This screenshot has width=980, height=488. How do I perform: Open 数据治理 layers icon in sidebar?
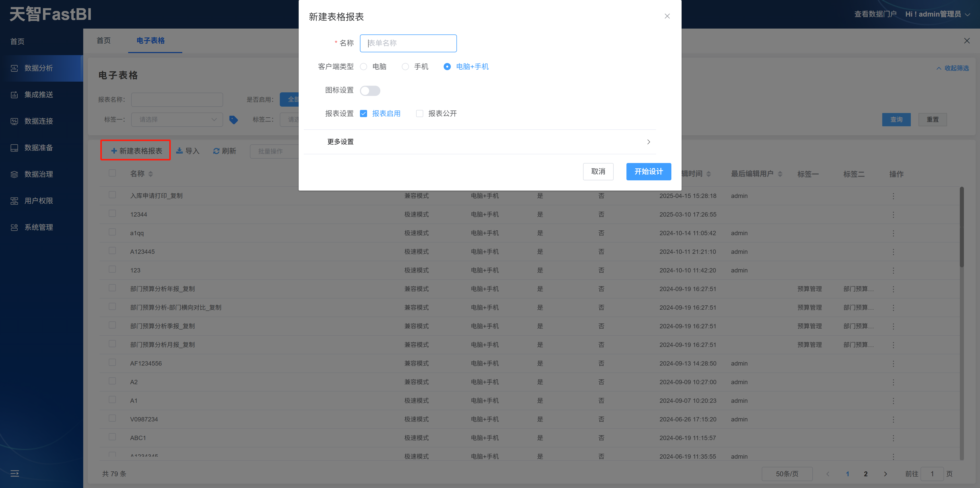pyautogui.click(x=14, y=174)
